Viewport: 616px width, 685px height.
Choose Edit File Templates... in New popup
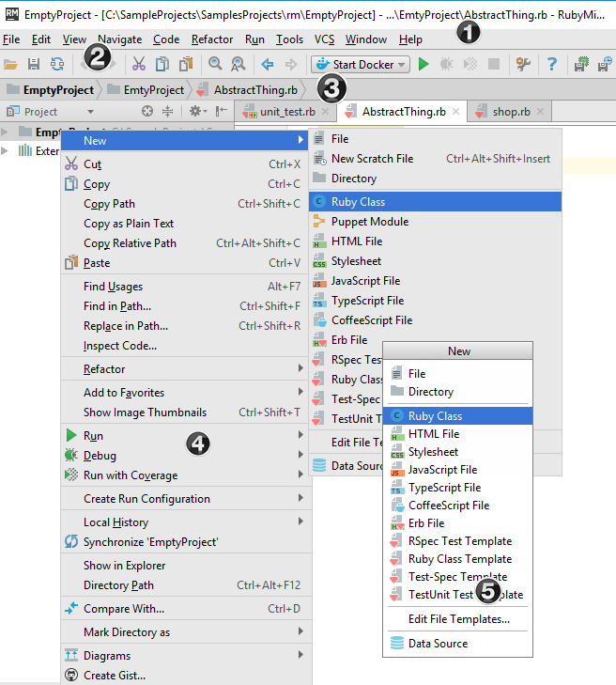(457, 619)
